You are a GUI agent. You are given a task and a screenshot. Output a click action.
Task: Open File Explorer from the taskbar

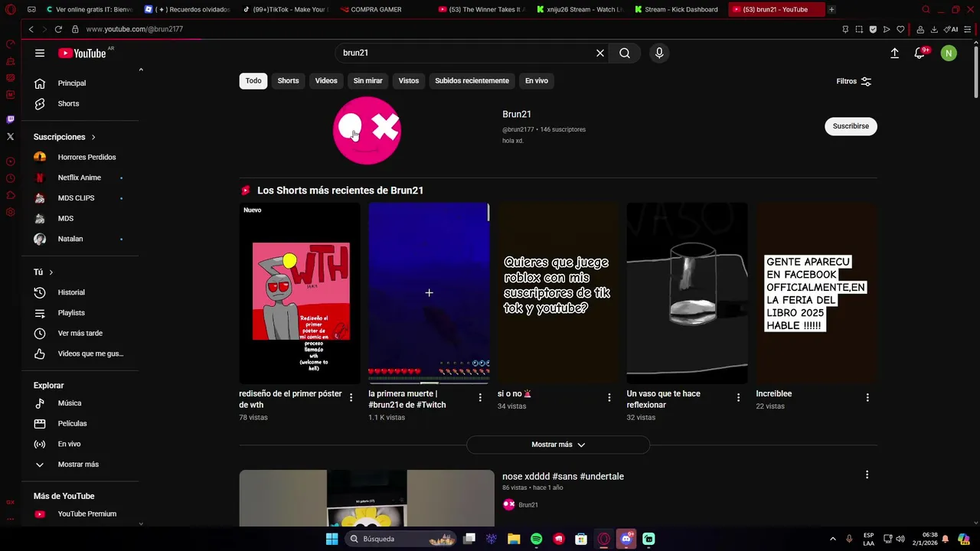(514, 539)
